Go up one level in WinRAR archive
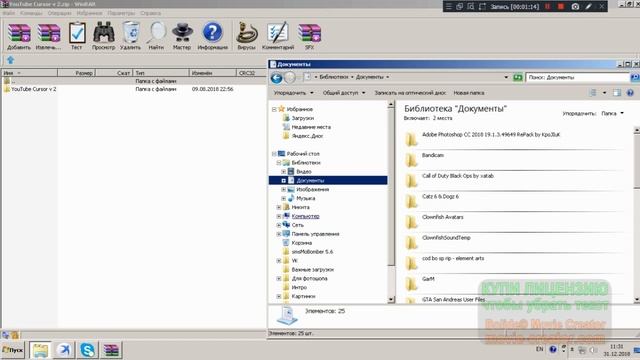The height and width of the screenshot is (360, 640). click(x=11, y=60)
